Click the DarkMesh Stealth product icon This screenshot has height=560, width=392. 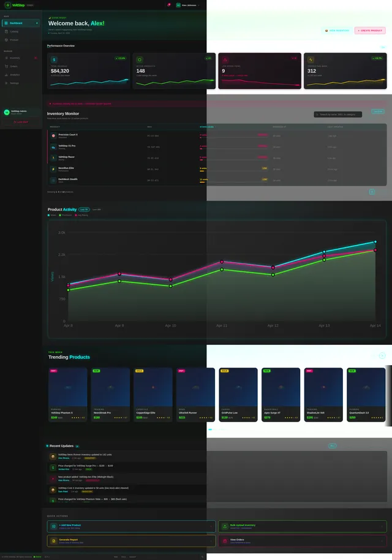point(53,180)
